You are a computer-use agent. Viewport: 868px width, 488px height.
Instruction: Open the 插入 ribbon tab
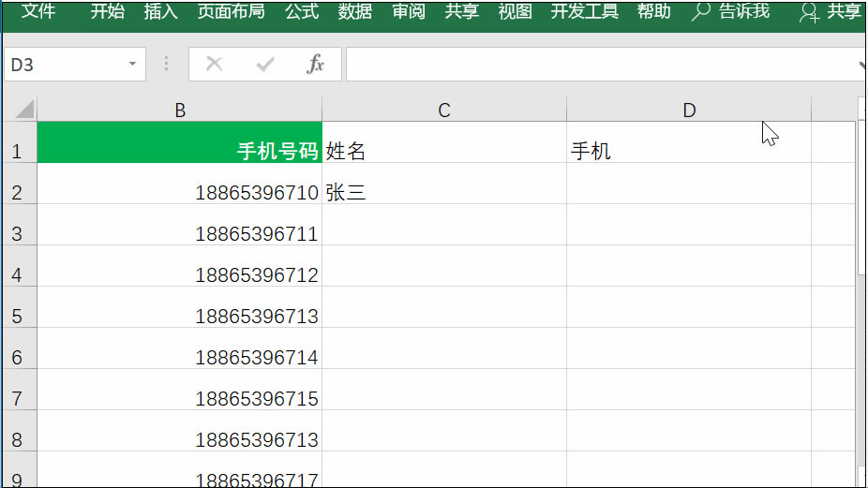point(160,11)
